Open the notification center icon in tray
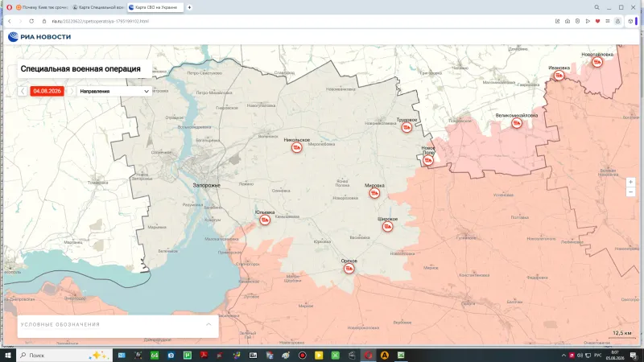 click(634, 356)
